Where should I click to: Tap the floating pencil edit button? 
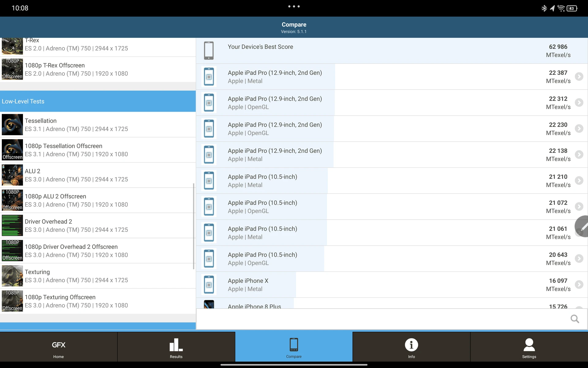pos(582,226)
